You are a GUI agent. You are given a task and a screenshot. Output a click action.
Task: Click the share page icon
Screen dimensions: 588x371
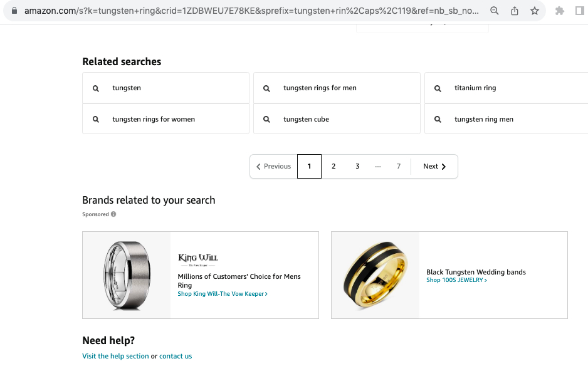click(x=515, y=11)
